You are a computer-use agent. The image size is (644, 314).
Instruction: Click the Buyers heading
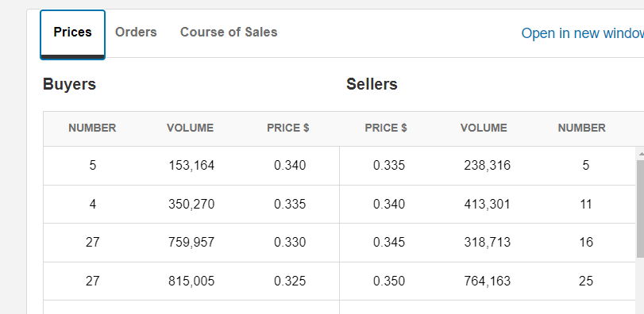69,84
